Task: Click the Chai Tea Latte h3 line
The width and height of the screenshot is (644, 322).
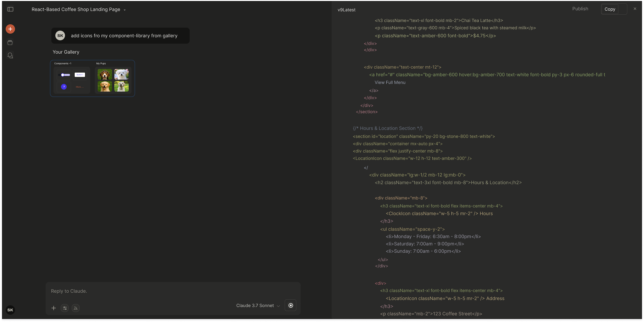Action: (x=439, y=20)
